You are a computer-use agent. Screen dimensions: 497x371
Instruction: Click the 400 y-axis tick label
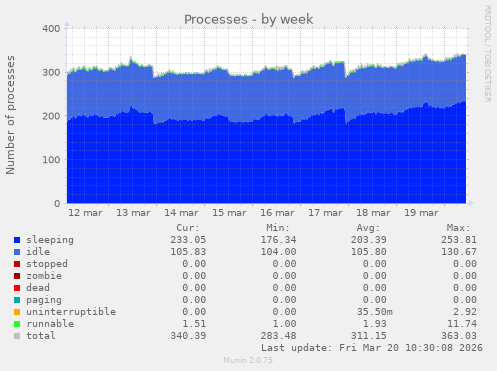[51, 29]
